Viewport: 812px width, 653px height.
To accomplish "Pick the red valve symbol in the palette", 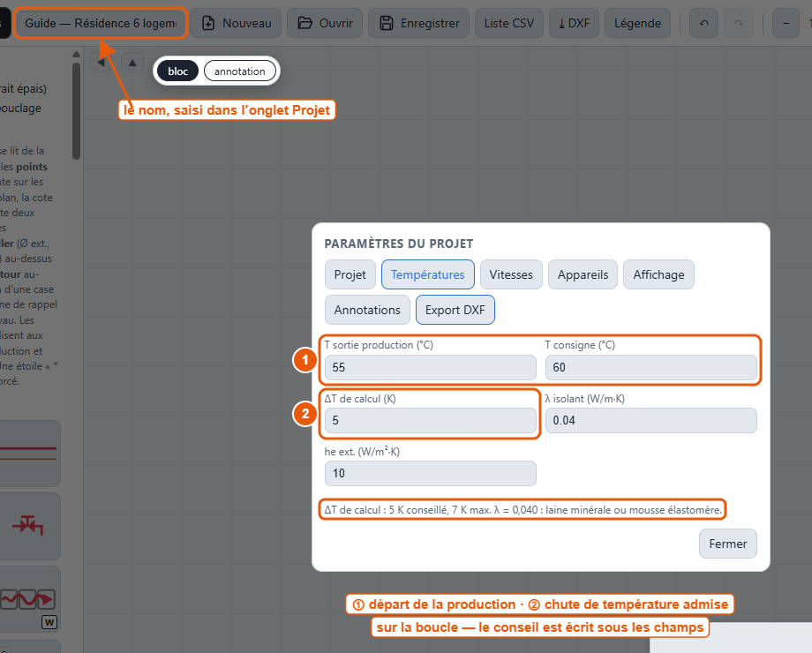I will coord(28,526).
